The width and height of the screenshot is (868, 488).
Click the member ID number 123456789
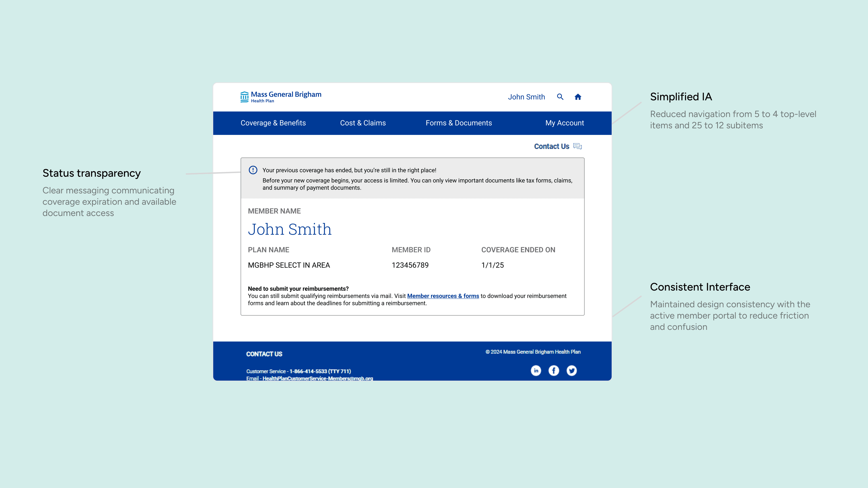tap(410, 265)
